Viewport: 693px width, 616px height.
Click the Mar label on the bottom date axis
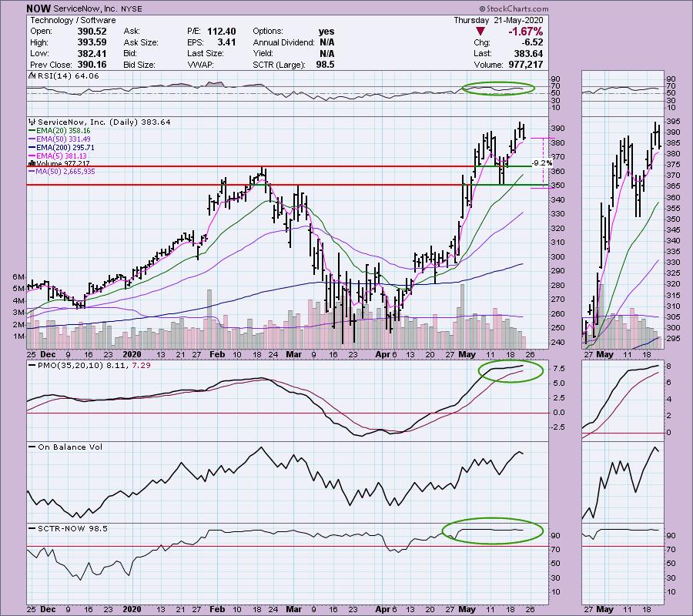click(x=294, y=609)
